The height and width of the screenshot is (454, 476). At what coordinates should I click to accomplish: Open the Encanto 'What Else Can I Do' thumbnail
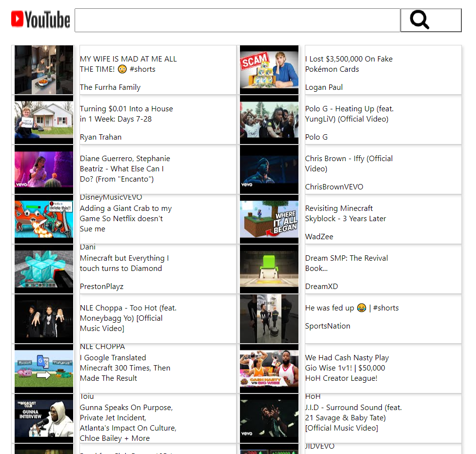coord(44,169)
